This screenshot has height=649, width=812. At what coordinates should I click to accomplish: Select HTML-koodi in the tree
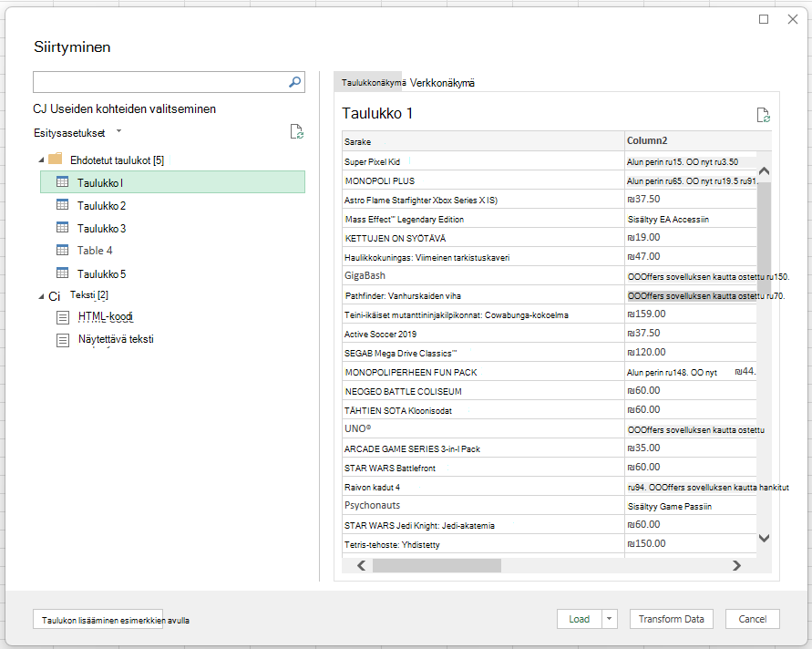105,316
